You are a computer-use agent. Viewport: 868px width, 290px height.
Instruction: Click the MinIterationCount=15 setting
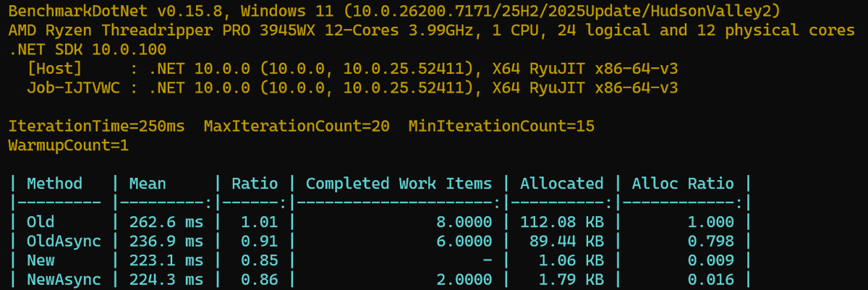pyautogui.click(x=501, y=127)
